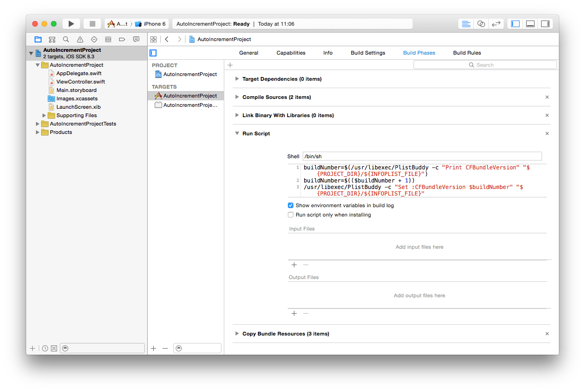
Task: Toggle the Debug area visibility
Action: pos(530,24)
